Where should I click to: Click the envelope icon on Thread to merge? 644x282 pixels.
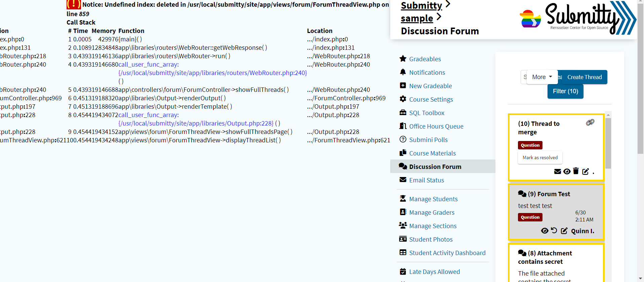[557, 171]
